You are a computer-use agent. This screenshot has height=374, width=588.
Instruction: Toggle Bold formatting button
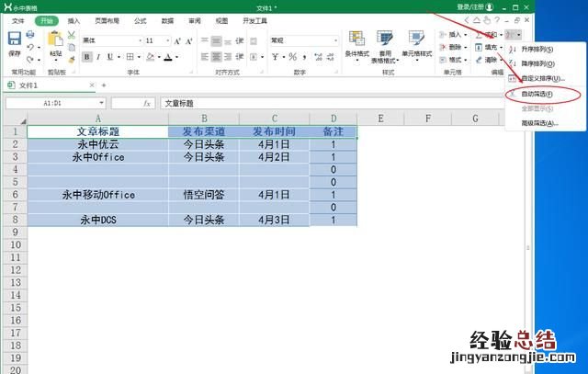(86, 56)
